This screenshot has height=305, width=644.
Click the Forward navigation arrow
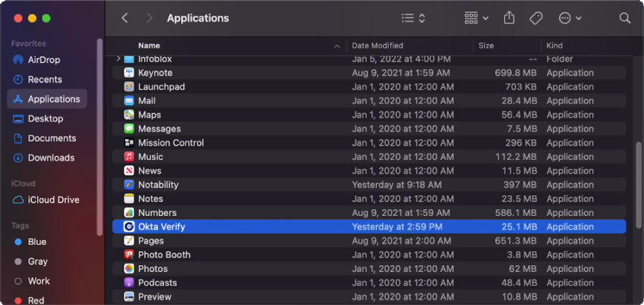click(x=149, y=18)
